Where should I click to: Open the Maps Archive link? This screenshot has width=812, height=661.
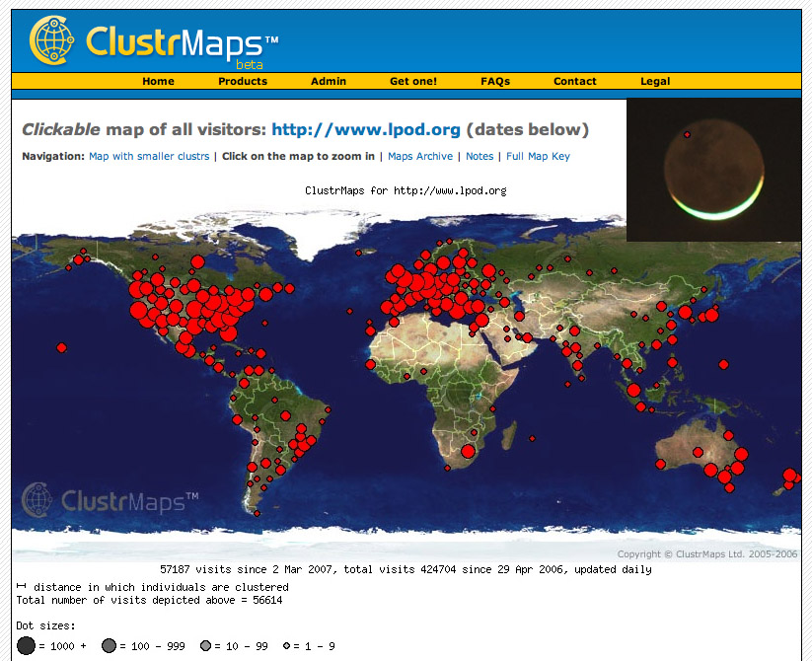click(420, 156)
